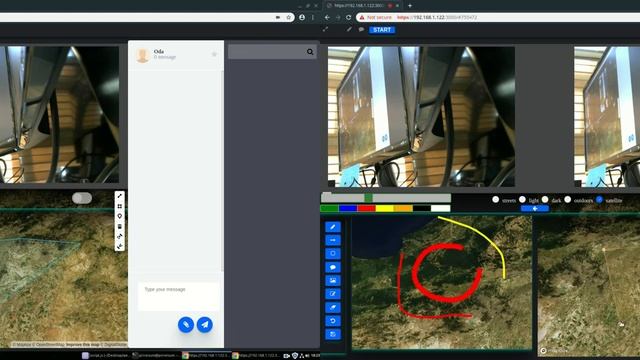The image size is (640, 360).
Task: Click the expand fullscreen icon beside START
Action: (x=325, y=29)
